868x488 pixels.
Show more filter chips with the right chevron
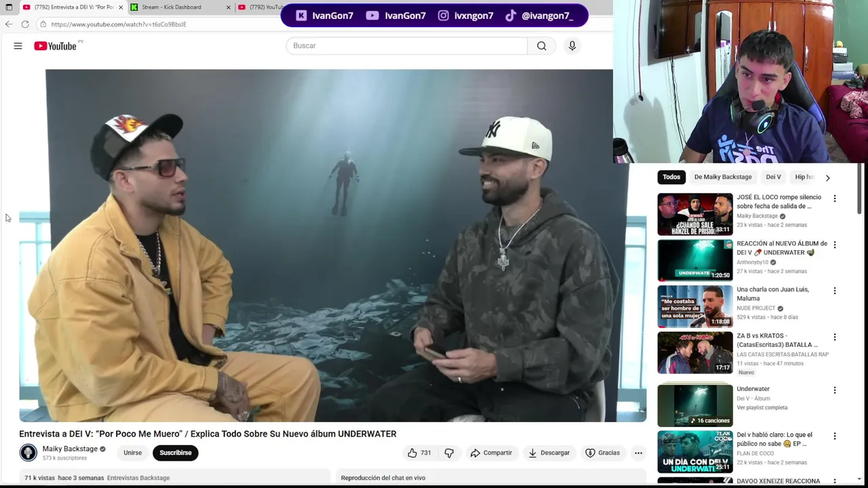(x=827, y=178)
